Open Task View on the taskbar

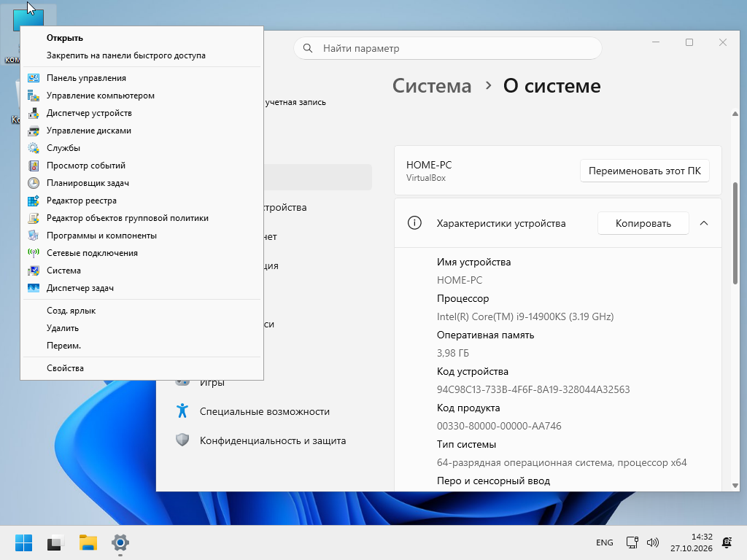click(55, 542)
